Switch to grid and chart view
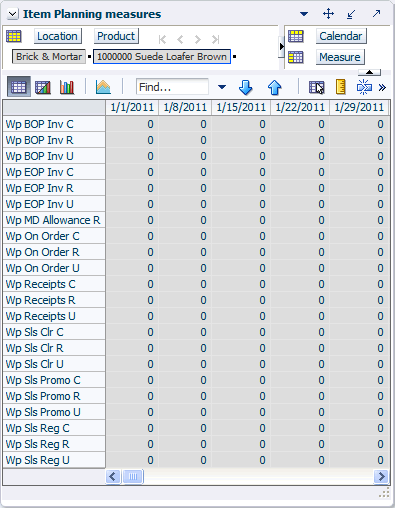This screenshot has width=395, height=508. pos(43,88)
